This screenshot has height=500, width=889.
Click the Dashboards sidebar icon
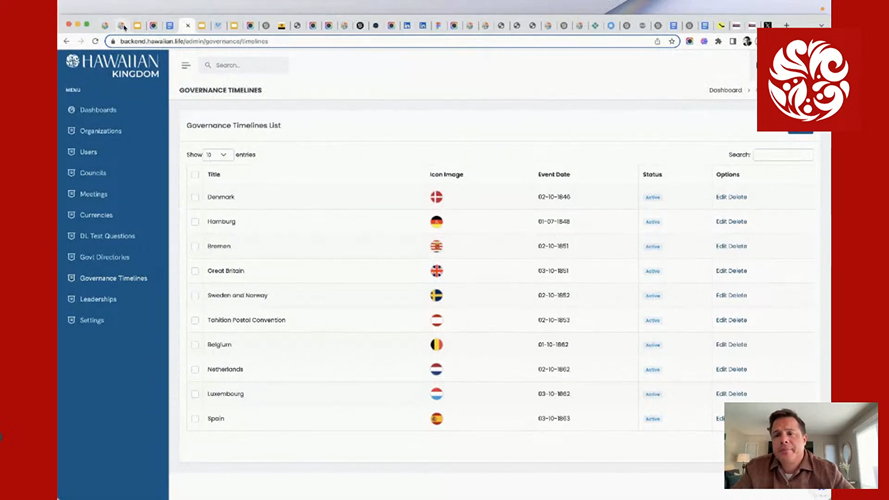(71, 110)
